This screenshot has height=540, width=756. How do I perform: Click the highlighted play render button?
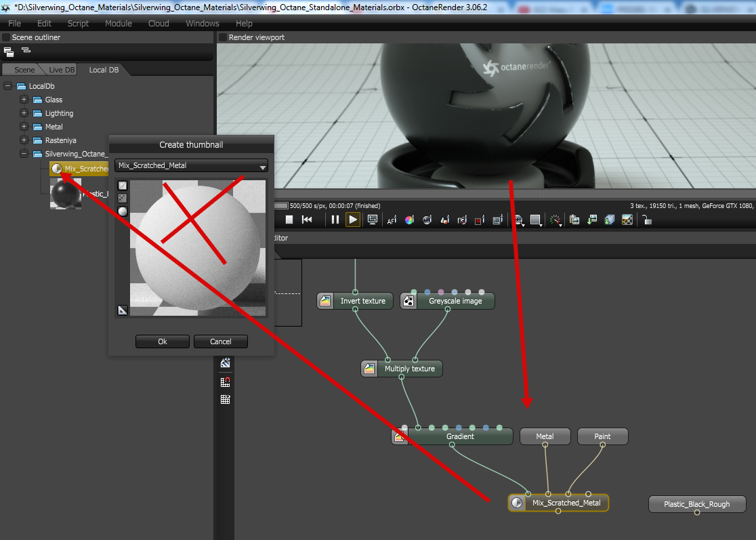tap(353, 220)
